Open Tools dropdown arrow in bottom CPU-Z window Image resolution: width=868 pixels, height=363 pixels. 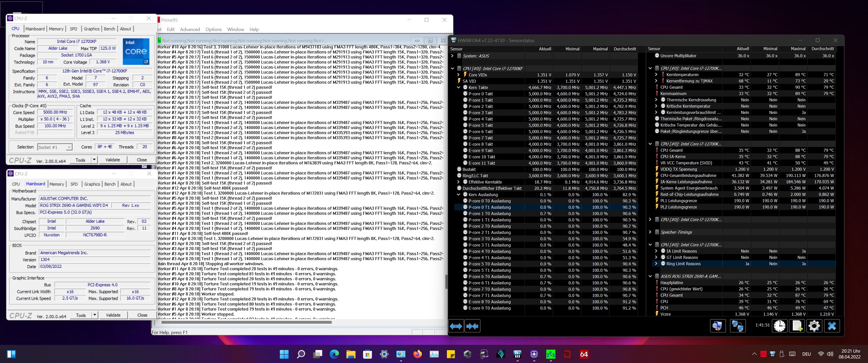pos(95,315)
